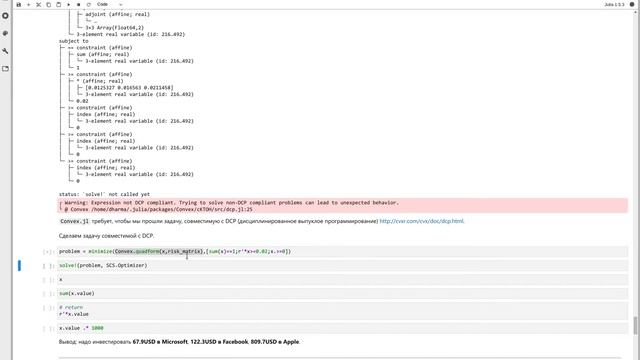Screen dimensions: 640x360
Task: Click the scrollbar up arrow at top right
Action: 635,12
